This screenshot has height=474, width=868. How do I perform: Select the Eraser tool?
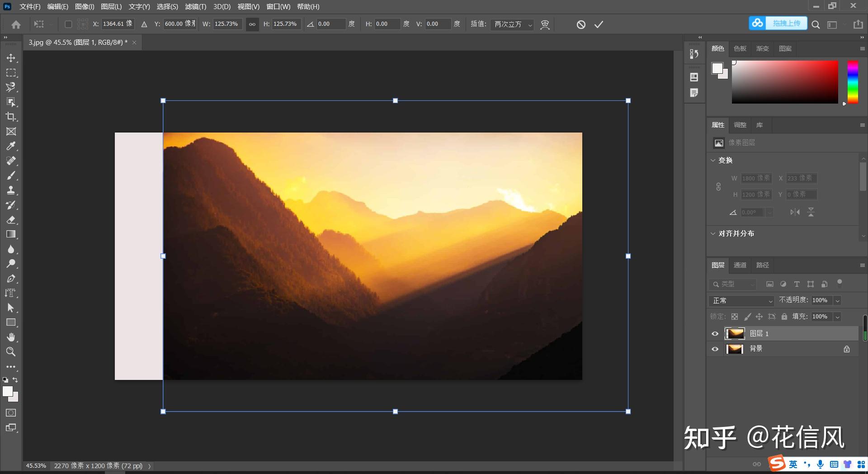[11, 219]
